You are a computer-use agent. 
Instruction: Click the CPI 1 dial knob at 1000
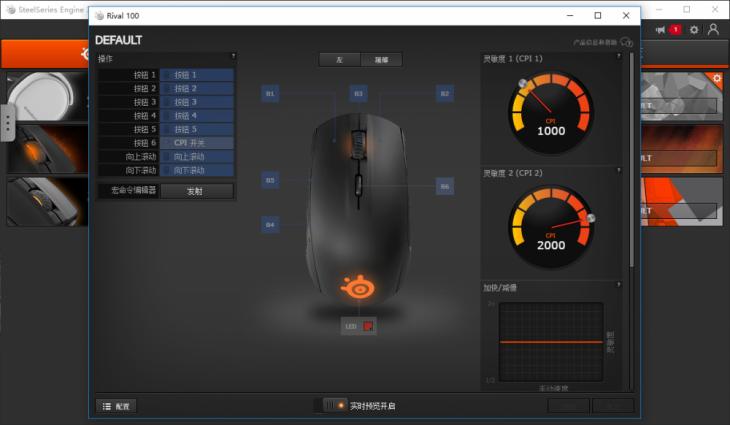tap(523, 83)
